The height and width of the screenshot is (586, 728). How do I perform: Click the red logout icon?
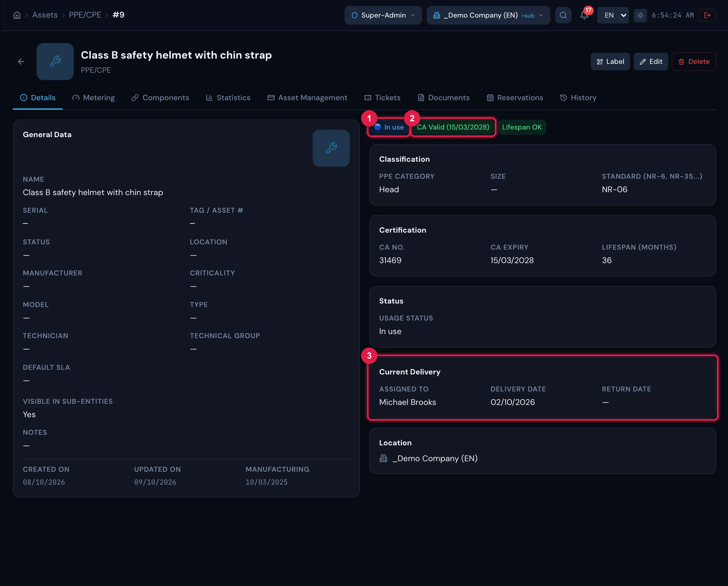(707, 15)
